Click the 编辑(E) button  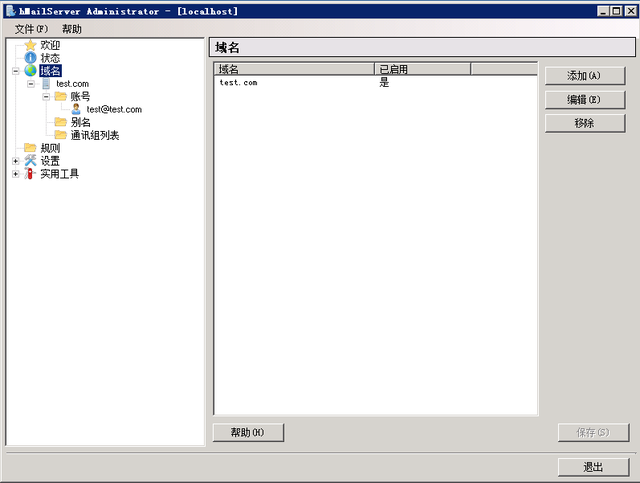pyautogui.click(x=584, y=100)
